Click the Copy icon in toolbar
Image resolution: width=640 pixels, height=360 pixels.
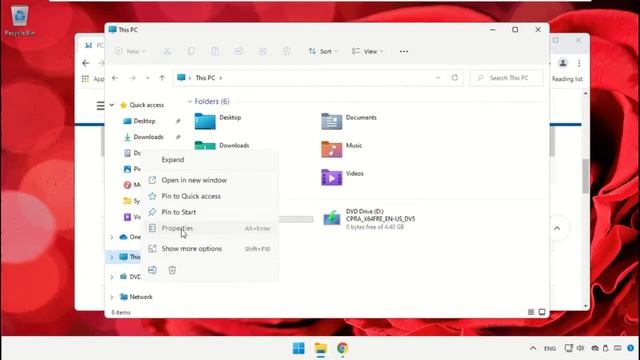tap(191, 51)
